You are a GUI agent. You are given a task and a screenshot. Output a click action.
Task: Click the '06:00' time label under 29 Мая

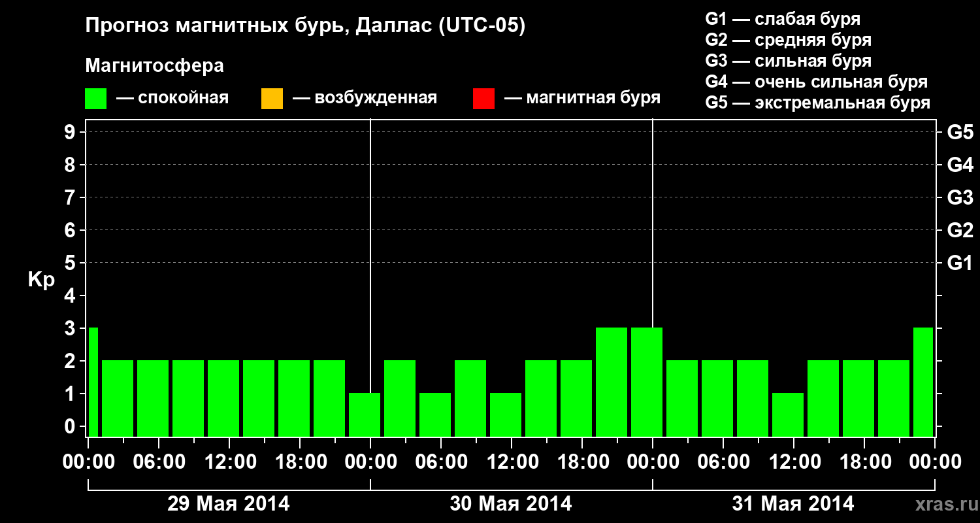[159, 462]
